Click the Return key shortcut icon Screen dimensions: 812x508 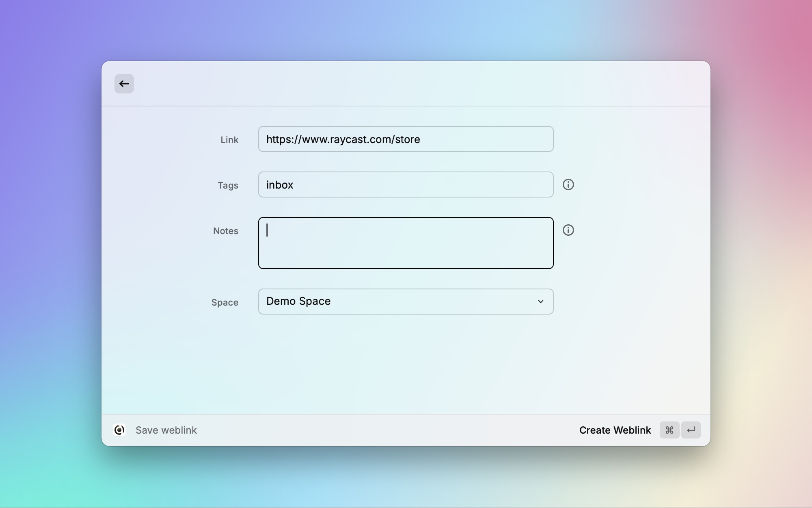(691, 430)
